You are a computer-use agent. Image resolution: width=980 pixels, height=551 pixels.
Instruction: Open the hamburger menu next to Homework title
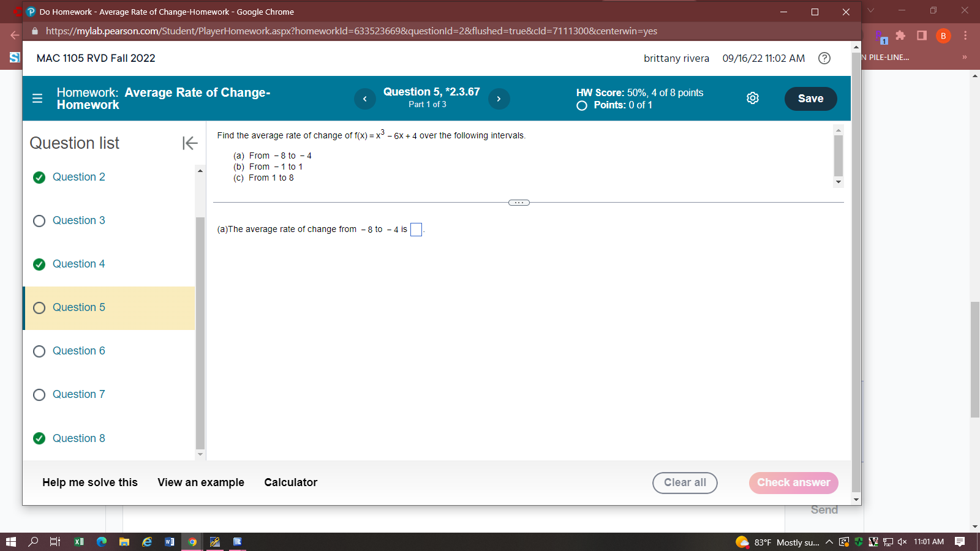pos(37,98)
